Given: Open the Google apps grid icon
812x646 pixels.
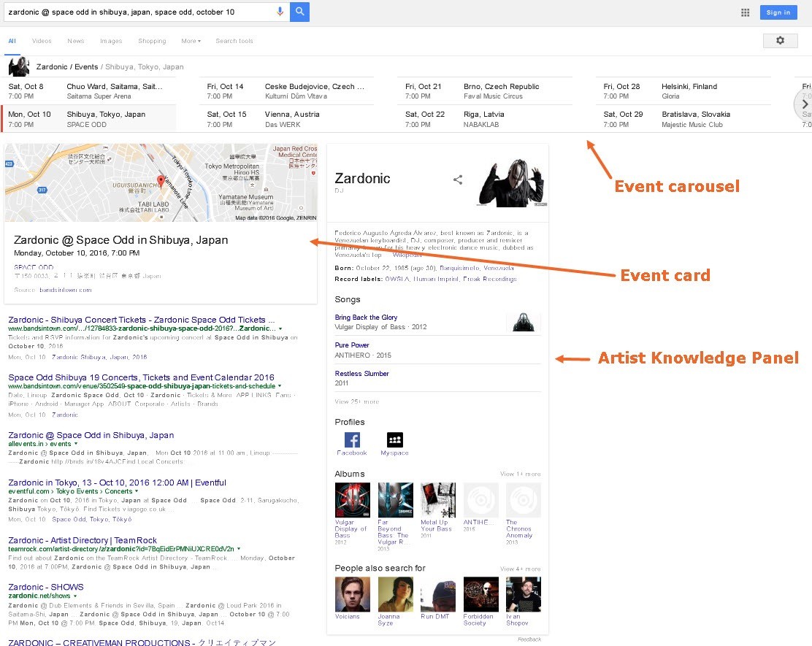Looking at the screenshot, I should pos(745,12).
